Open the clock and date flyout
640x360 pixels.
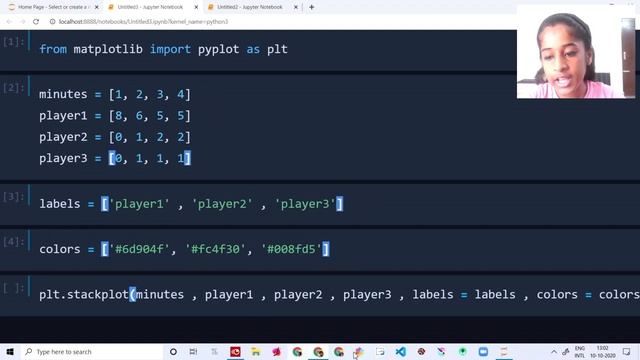(x=602, y=352)
